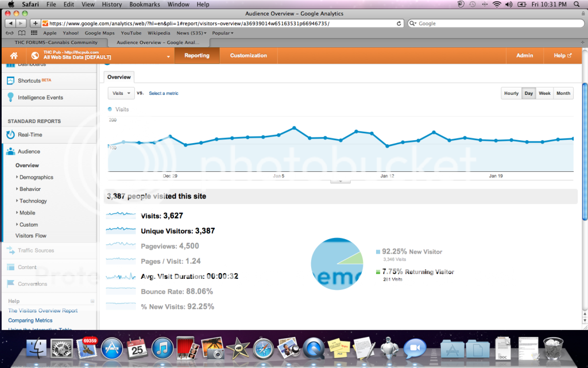The image size is (588, 368).
Task: Open the Popular bookmarks dropdown
Action: pos(223,33)
